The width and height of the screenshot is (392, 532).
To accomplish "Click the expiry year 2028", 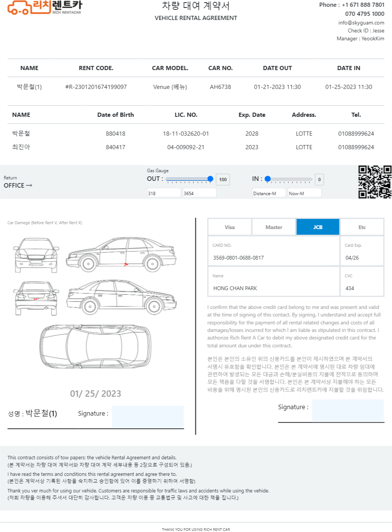I will [x=252, y=133].
